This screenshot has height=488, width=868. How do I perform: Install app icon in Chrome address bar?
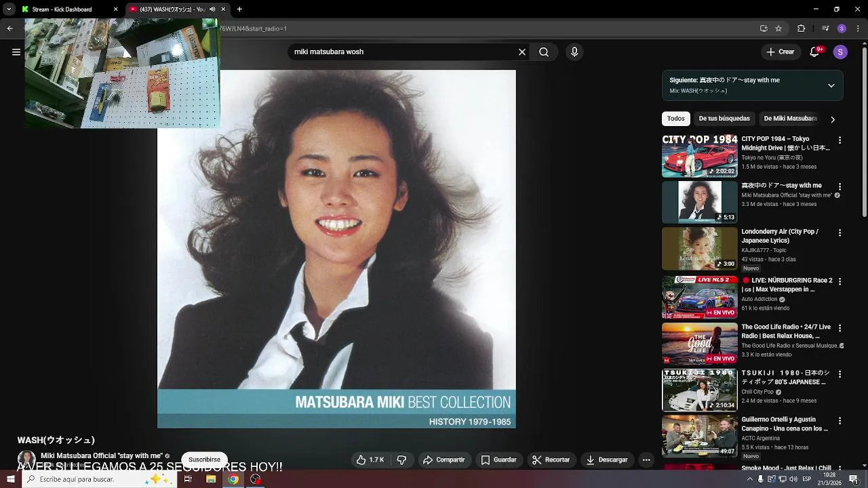764,28
